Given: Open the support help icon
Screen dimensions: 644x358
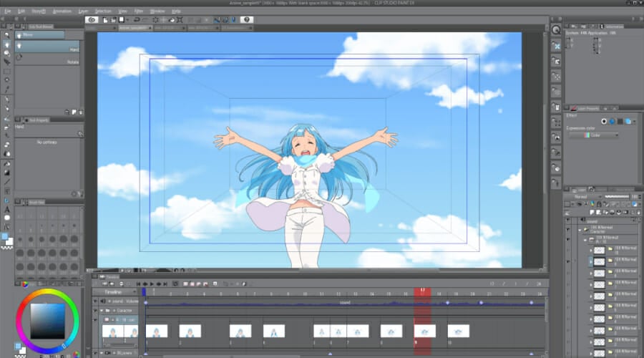Looking at the screenshot, I should pyautogui.click(x=246, y=20).
